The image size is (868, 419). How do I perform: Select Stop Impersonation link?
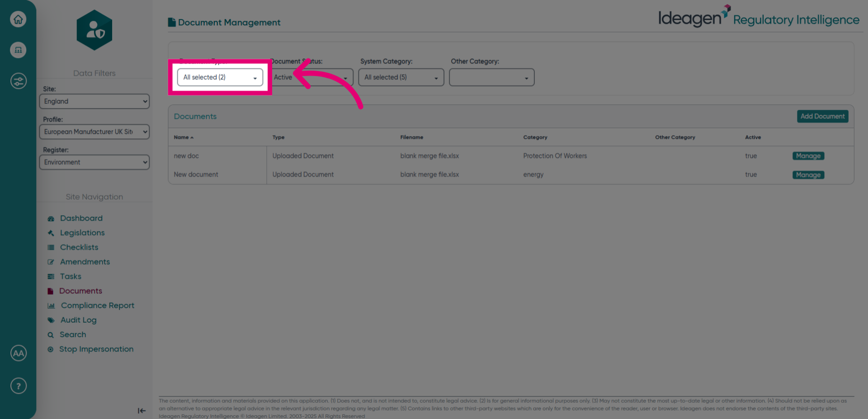[96, 349]
